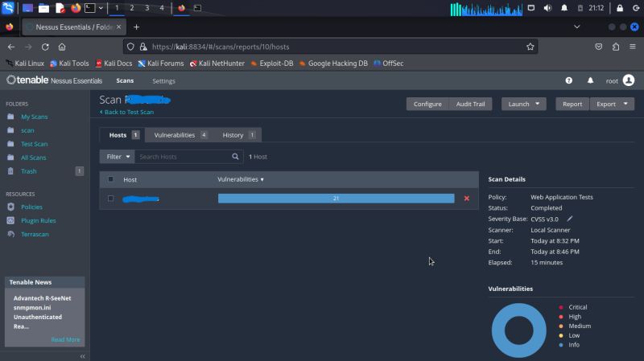The image size is (644, 361).
Task: Open the help question mark icon
Action: tap(569, 80)
